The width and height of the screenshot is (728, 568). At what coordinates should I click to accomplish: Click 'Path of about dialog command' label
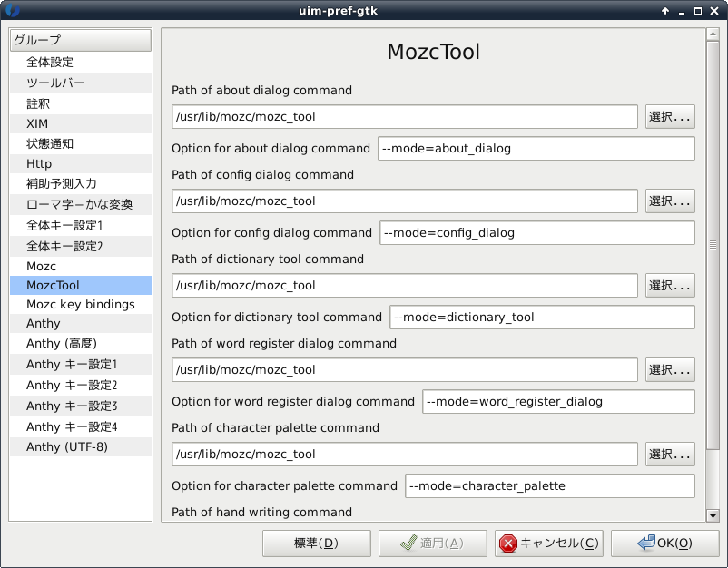pyautogui.click(x=261, y=91)
